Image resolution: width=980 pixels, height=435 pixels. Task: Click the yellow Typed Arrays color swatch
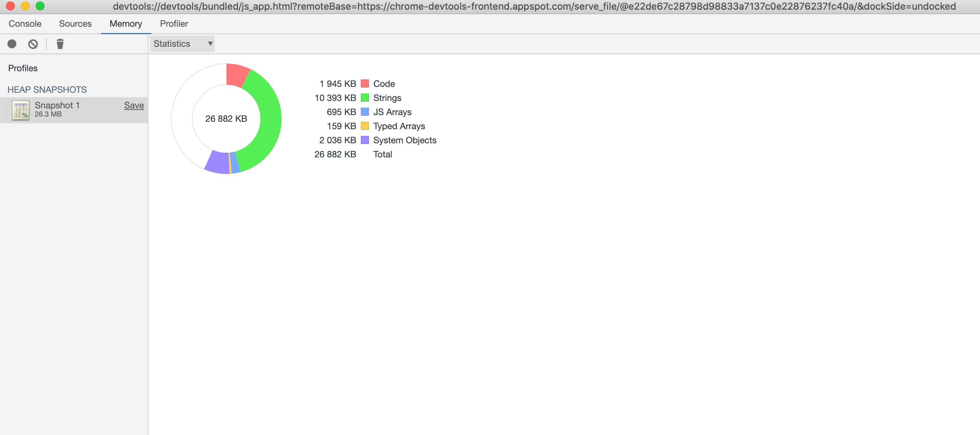[365, 126]
